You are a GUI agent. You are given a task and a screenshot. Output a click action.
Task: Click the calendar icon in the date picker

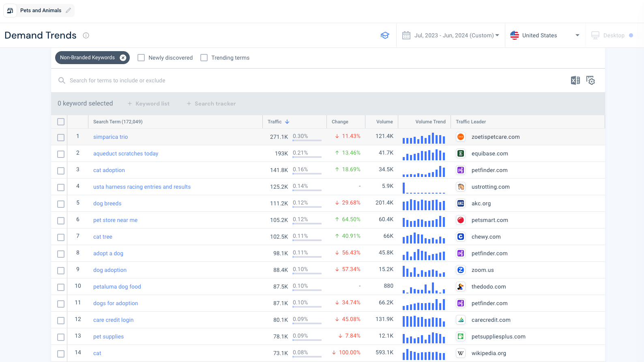pos(406,35)
